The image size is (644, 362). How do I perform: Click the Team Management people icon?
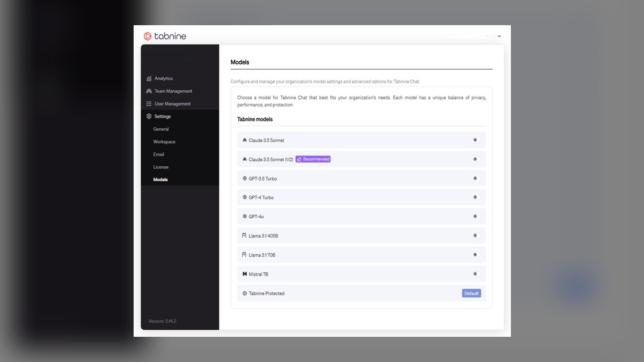[149, 91]
